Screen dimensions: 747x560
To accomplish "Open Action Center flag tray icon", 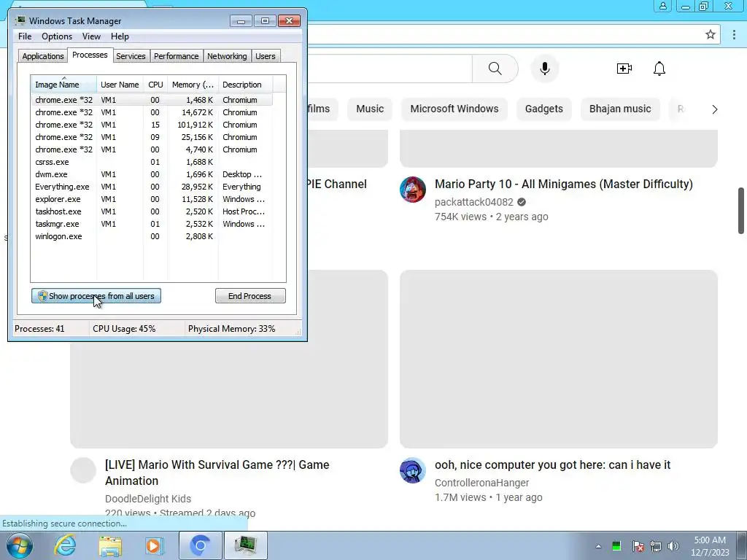I will pyautogui.click(x=638, y=546).
